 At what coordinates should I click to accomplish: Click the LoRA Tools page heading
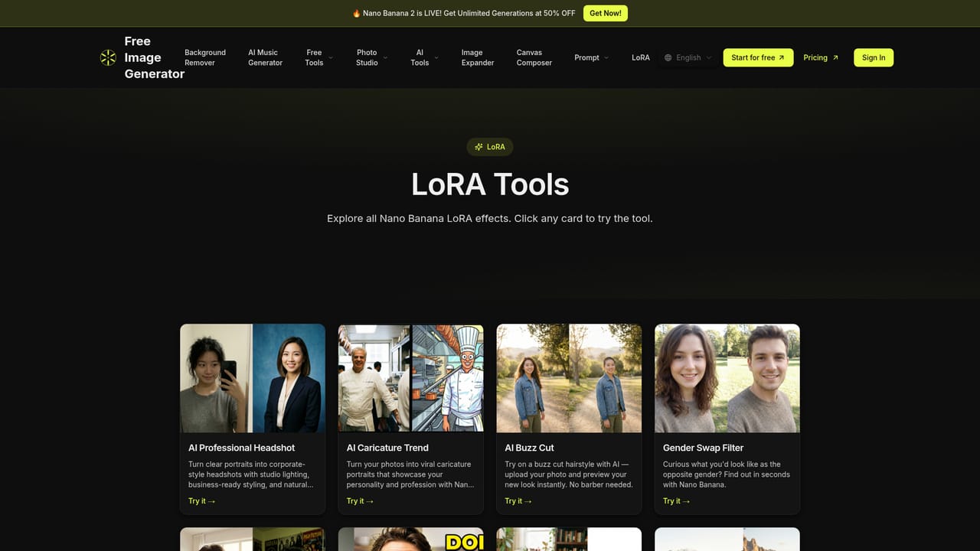(490, 184)
